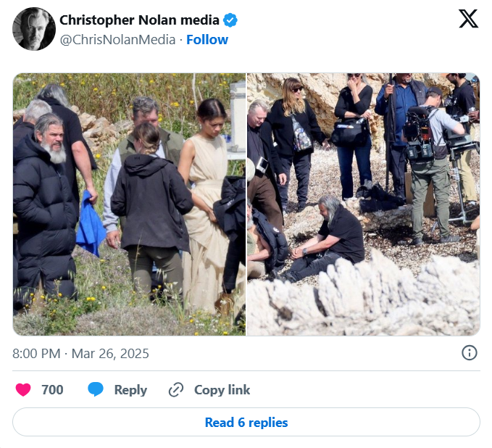The image size is (492, 448).
Task: Open the Christopher Nolan media profile avatar
Action: tap(34, 29)
